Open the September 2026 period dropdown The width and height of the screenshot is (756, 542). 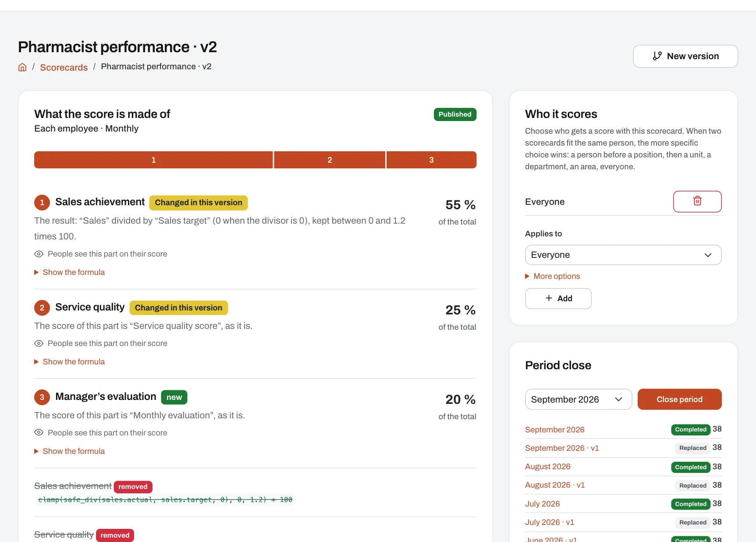coord(578,399)
